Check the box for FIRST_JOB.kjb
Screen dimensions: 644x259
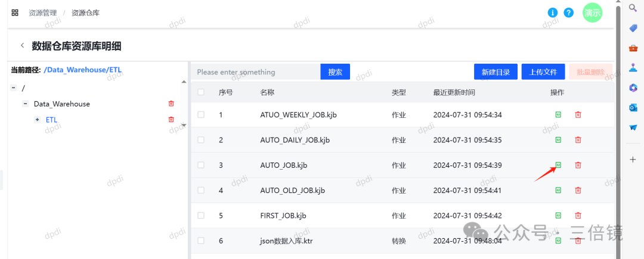click(201, 216)
